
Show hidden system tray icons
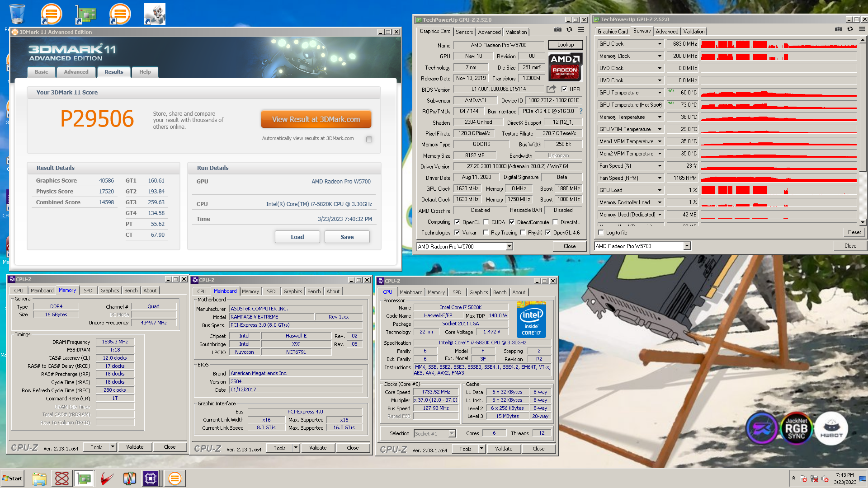click(x=793, y=478)
